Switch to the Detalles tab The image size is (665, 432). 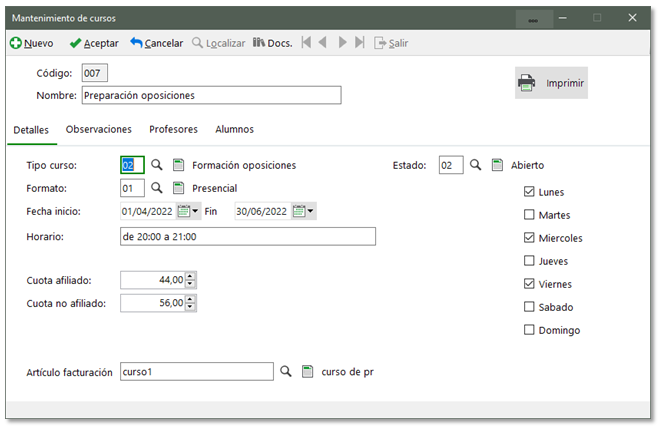coord(31,130)
